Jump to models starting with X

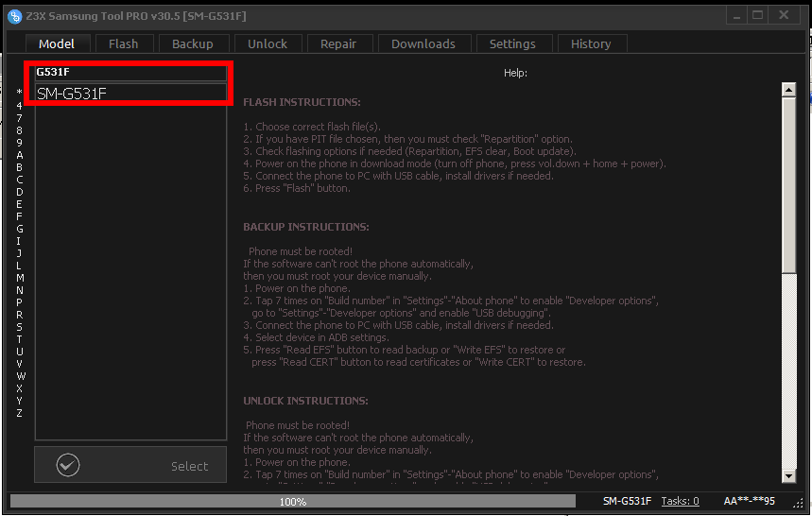[19, 388]
